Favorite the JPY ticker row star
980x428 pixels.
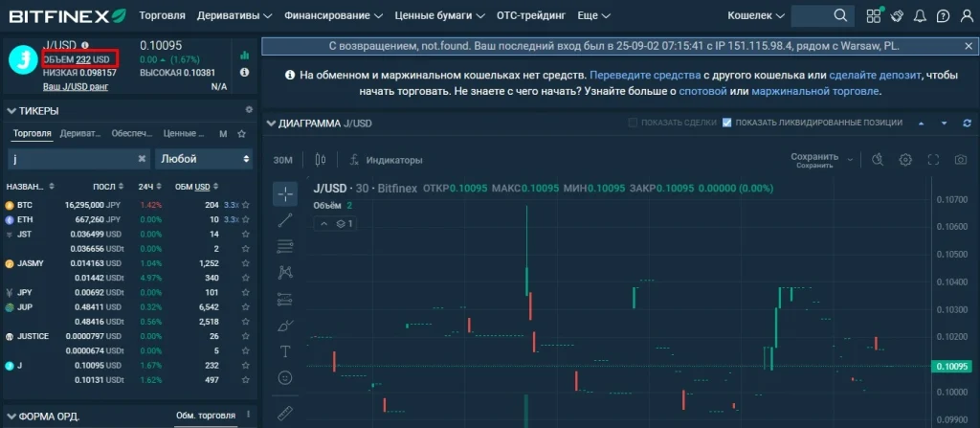[x=246, y=292]
